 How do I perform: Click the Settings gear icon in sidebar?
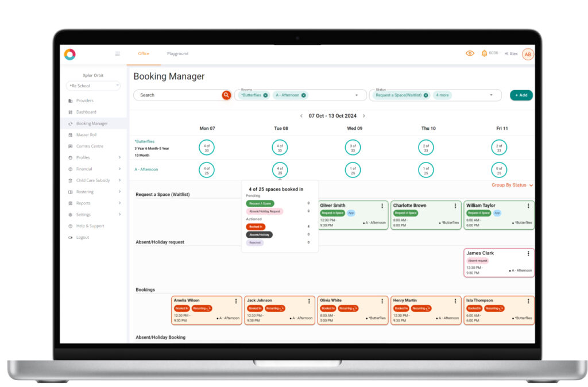coord(70,215)
